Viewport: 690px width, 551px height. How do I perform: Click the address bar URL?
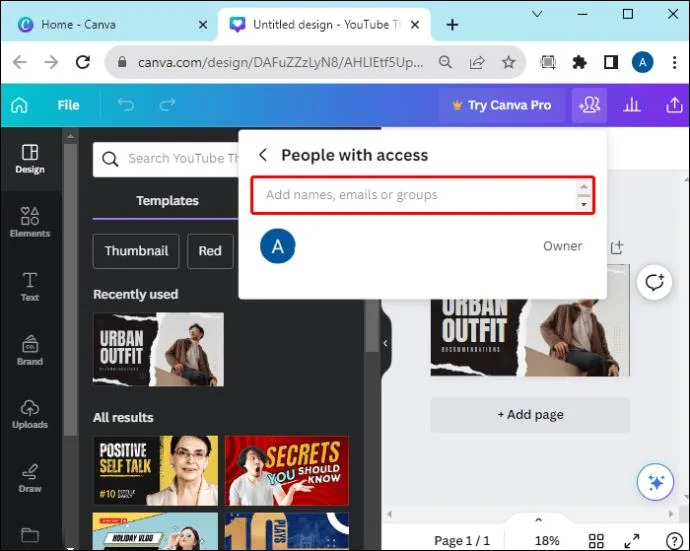point(280,62)
